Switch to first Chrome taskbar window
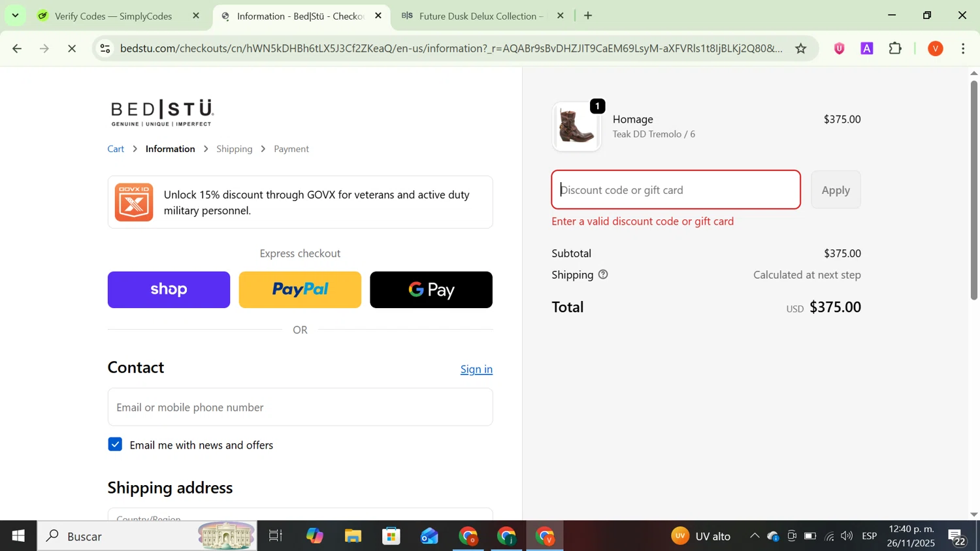The width and height of the screenshot is (980, 551). pos(468,536)
